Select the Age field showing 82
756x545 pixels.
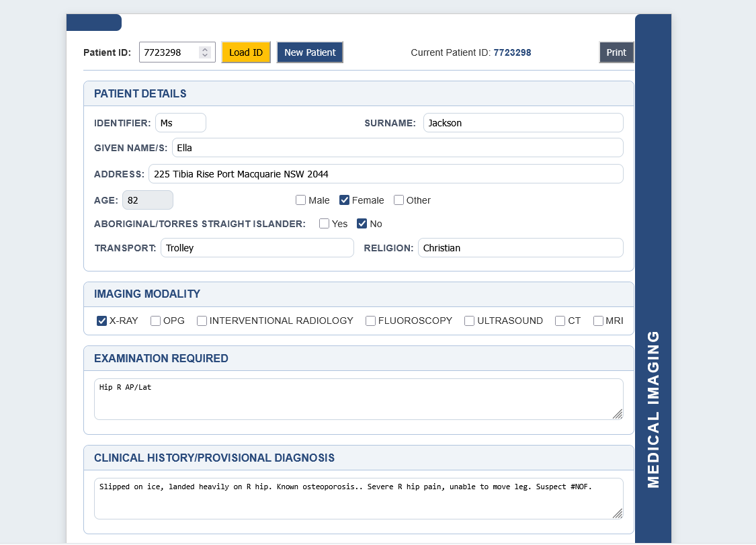coord(148,200)
